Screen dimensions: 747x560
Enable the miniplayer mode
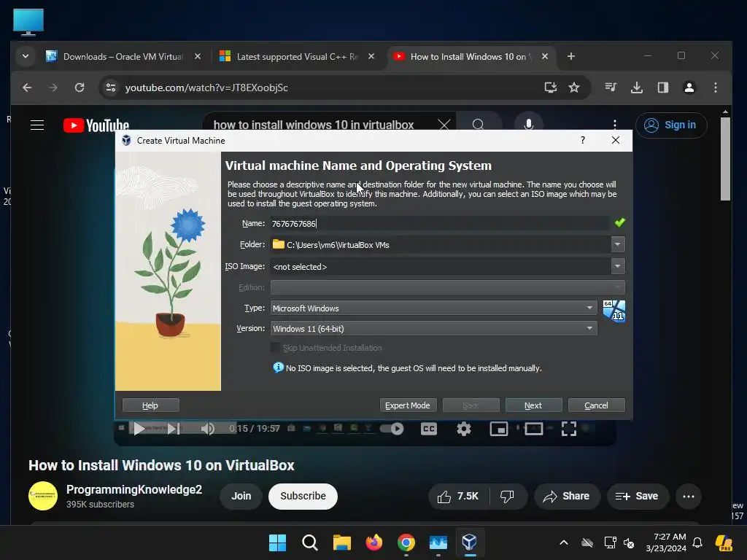click(499, 429)
